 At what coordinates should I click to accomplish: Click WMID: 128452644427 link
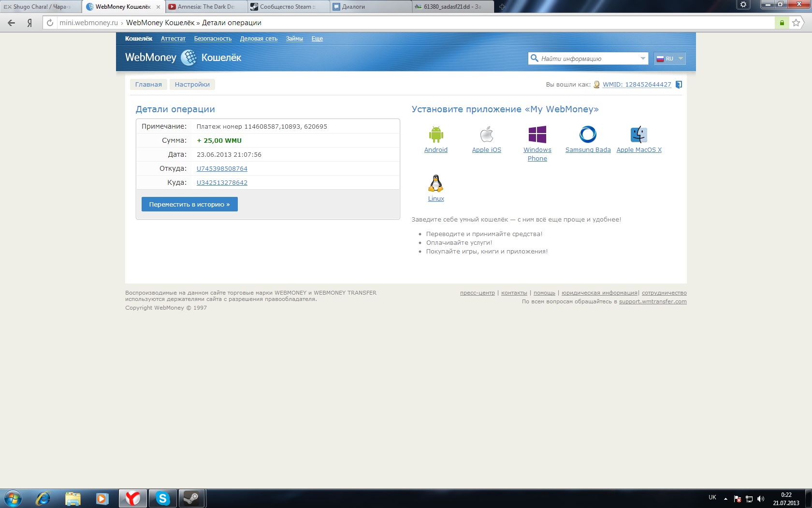coord(637,85)
